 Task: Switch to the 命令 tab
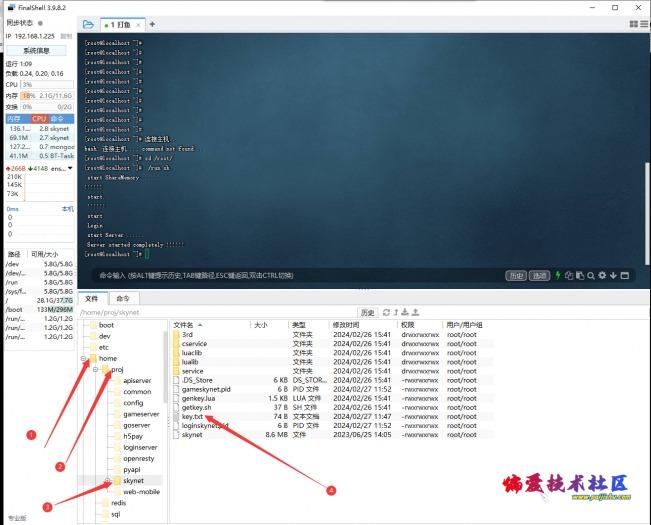pyautogui.click(x=122, y=298)
